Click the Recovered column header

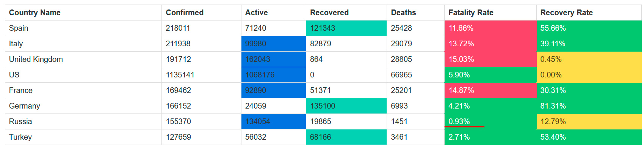point(346,13)
